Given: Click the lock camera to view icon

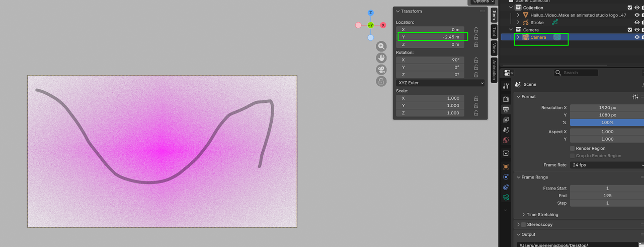Looking at the screenshot, I should (381, 81).
